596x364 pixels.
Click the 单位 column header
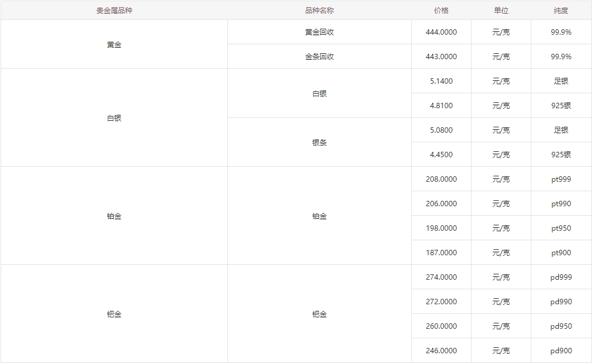[501, 11]
